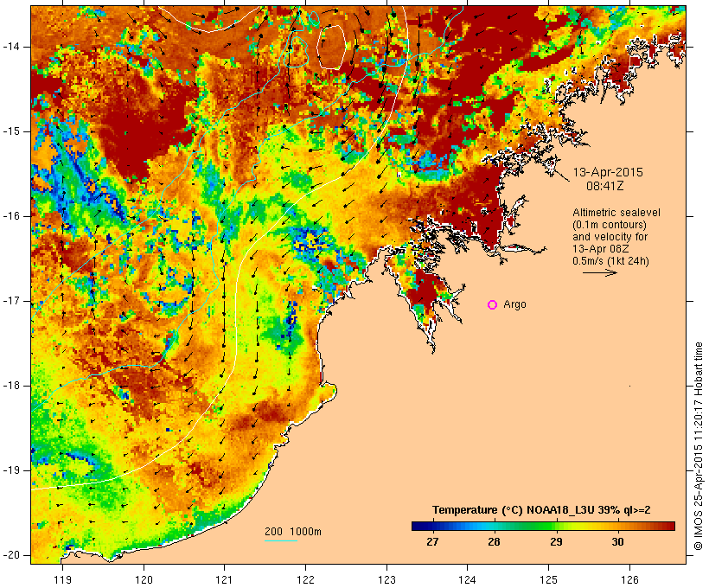Click dark blue end of temperature colorbar
This screenshot has width=709, height=588.
pos(418,526)
